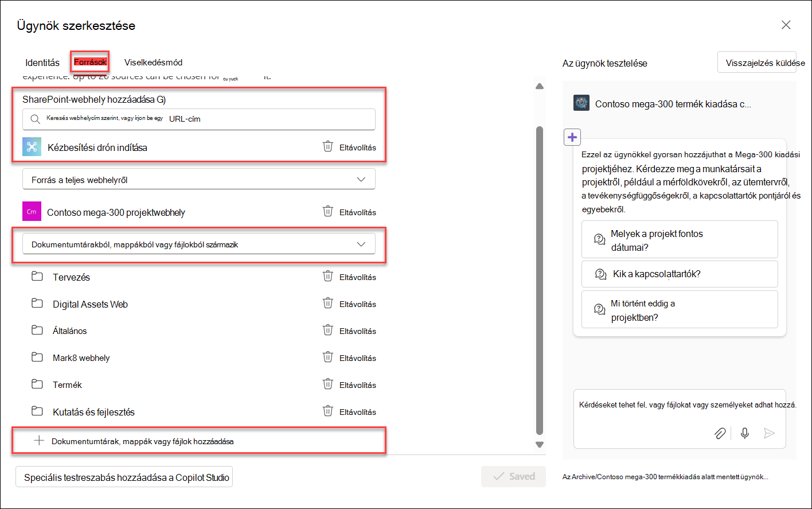Open the Forrás a teljes webhelyről dropdown
The height and width of the screenshot is (509, 812).
coord(199,179)
